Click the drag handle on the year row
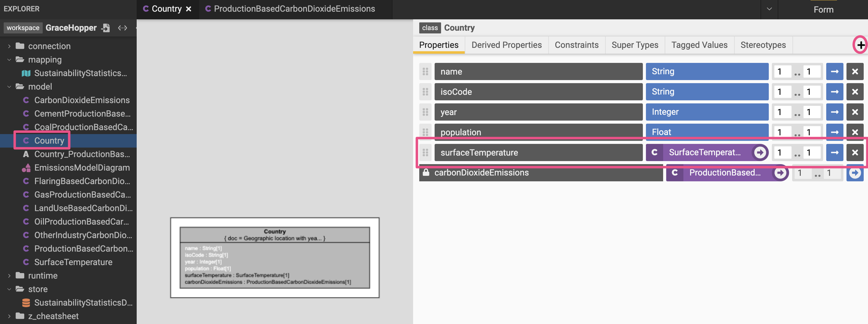868x324 pixels. 425,112
